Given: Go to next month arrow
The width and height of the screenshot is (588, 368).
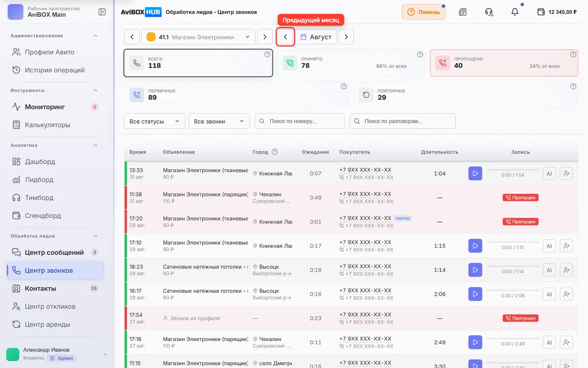Looking at the screenshot, I should tap(346, 37).
